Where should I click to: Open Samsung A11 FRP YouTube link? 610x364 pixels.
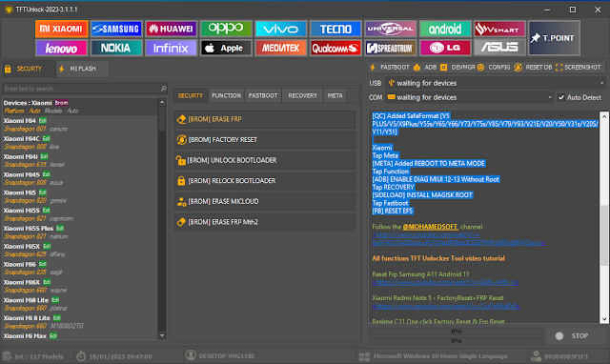(445, 282)
